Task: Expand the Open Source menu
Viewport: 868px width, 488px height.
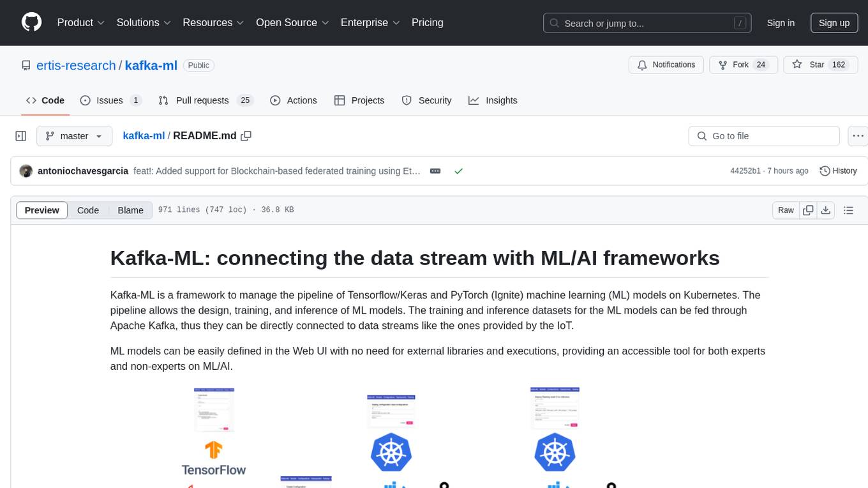Action: tap(292, 22)
